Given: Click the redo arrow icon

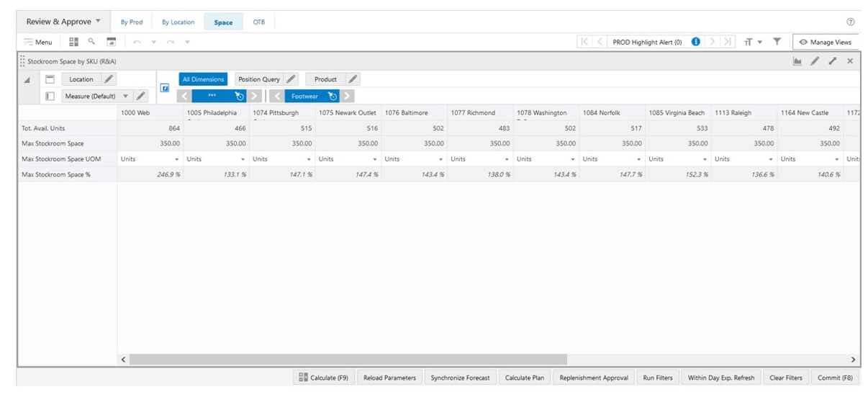Looking at the screenshot, I should tap(171, 43).
